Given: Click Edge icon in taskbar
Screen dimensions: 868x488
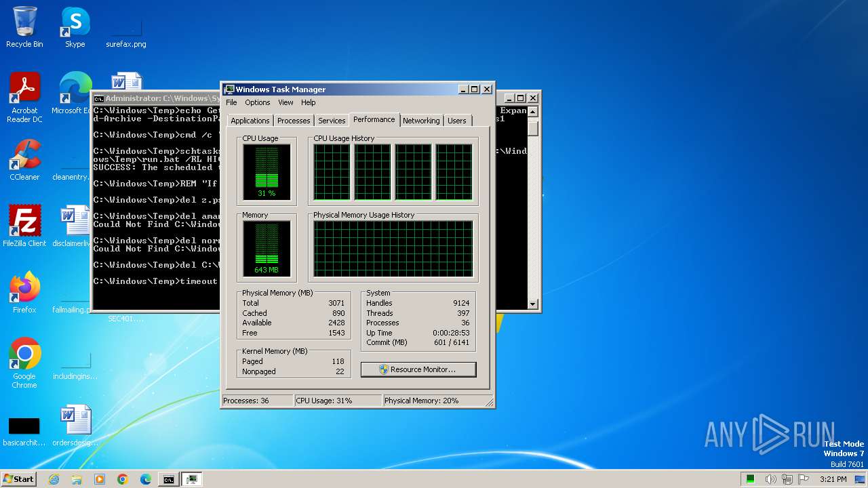Looking at the screenshot, I should [x=146, y=479].
